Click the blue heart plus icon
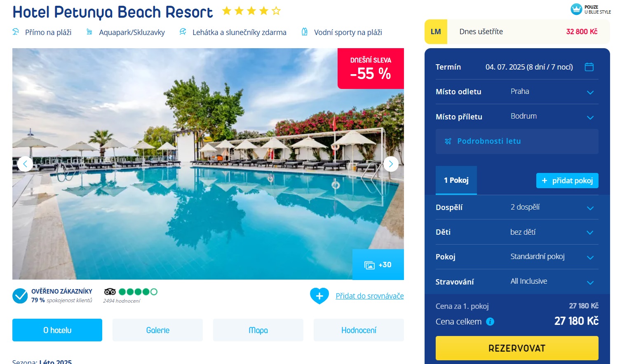Viewport: 622px width, 364px height. pyautogui.click(x=319, y=296)
